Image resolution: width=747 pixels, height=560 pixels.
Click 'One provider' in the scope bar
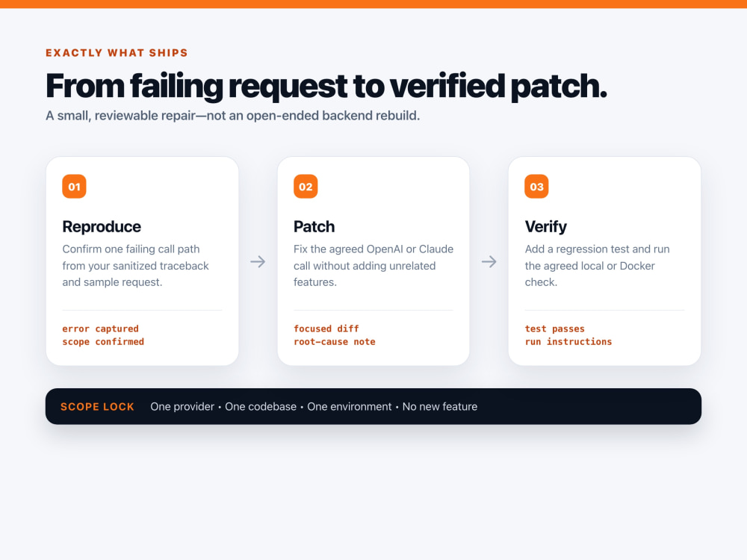pyautogui.click(x=182, y=407)
